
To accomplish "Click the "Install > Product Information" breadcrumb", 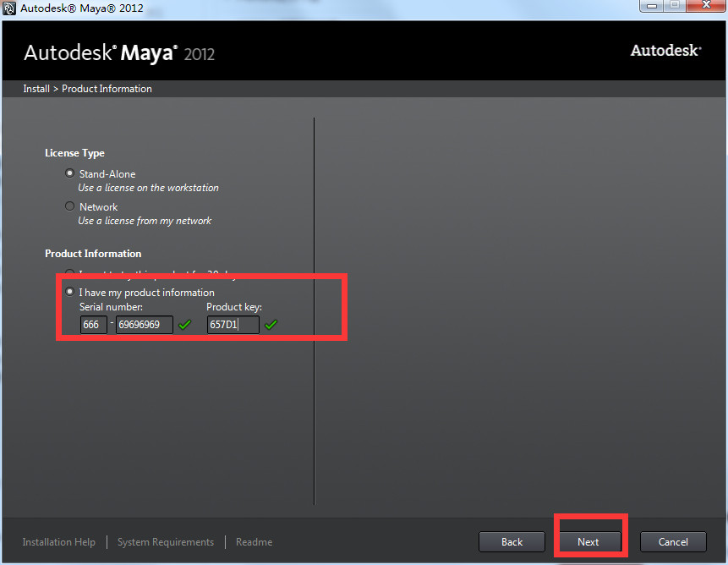I will click(x=88, y=89).
